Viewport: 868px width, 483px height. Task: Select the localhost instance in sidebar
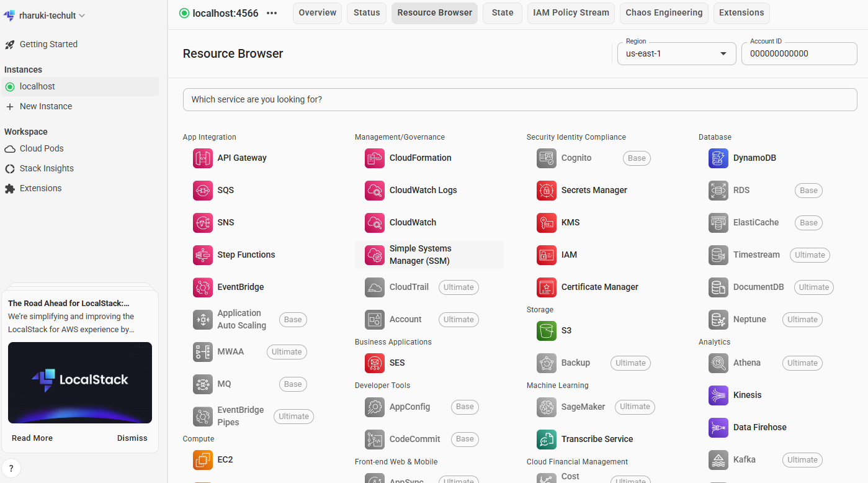(79, 87)
